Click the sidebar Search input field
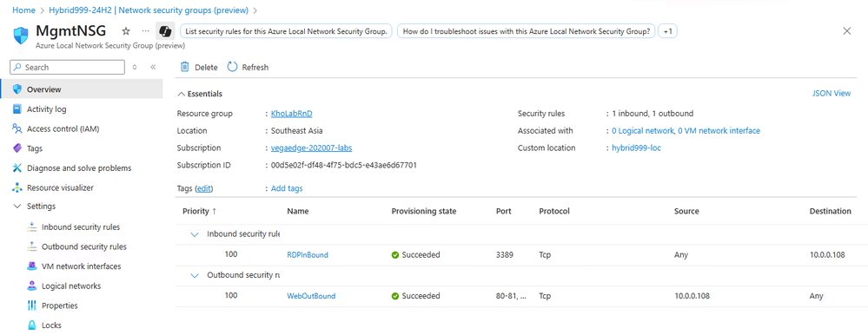This screenshot has height=335, width=868. 68,68
